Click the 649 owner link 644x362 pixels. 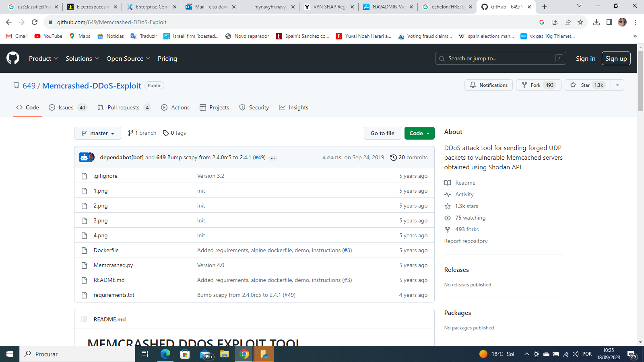pos(29,86)
